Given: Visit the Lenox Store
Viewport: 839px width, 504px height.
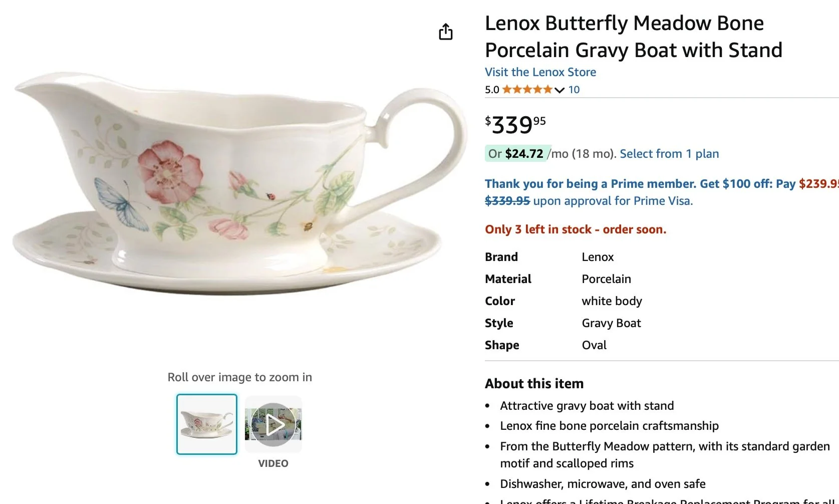Looking at the screenshot, I should pos(540,72).
